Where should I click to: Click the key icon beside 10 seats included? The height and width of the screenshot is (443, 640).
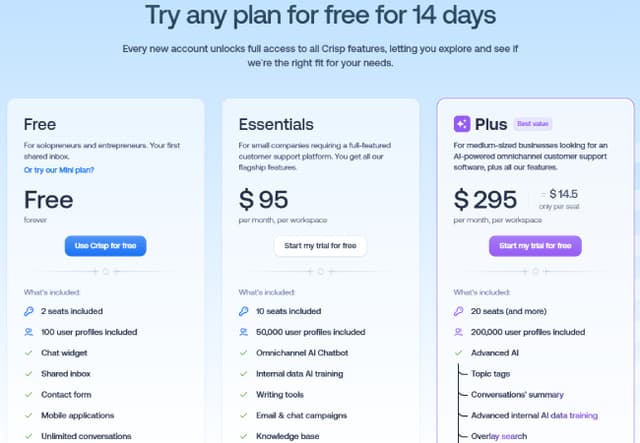tap(243, 312)
